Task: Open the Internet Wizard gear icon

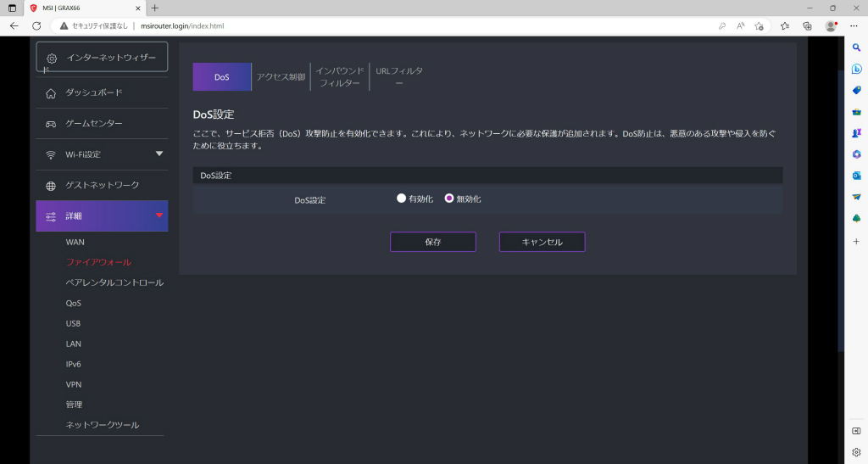Action: click(52, 59)
